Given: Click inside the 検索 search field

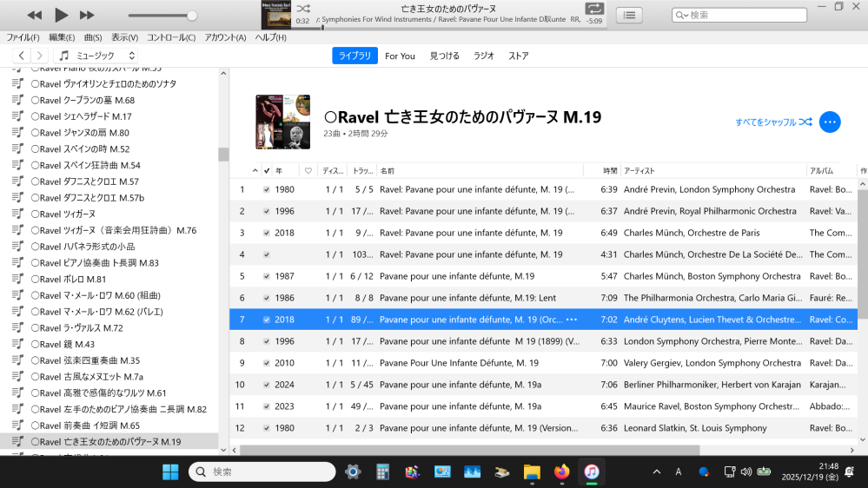Looking at the screenshot, I should [x=739, y=15].
